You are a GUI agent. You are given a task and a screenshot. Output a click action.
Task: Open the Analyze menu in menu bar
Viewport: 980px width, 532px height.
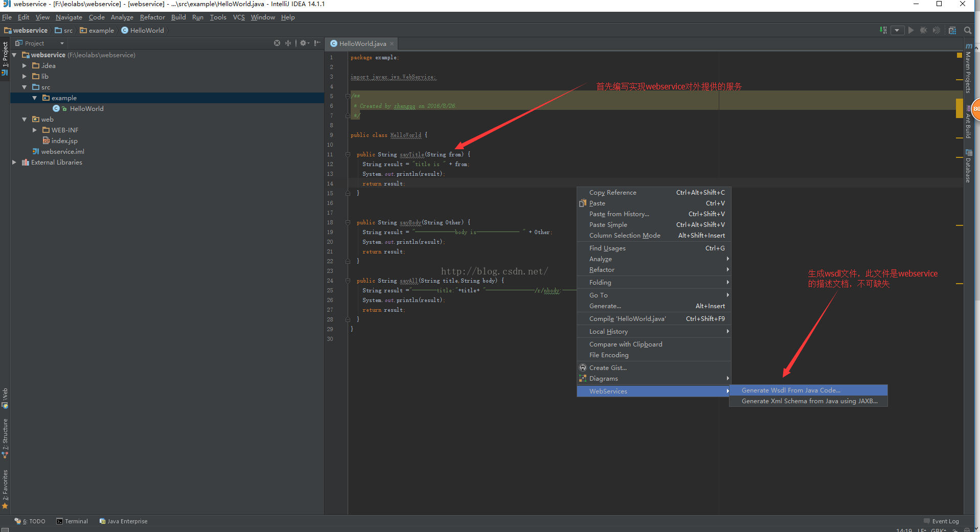122,17
